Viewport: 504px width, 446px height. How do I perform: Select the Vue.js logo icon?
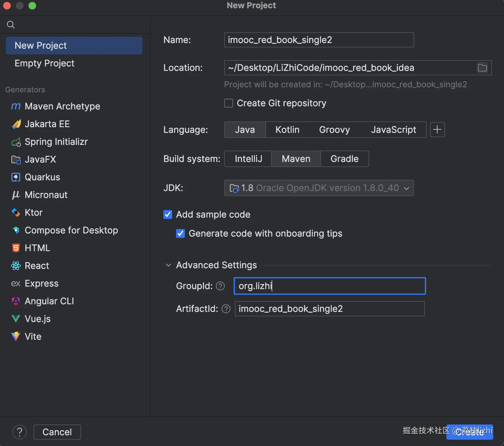point(16,319)
